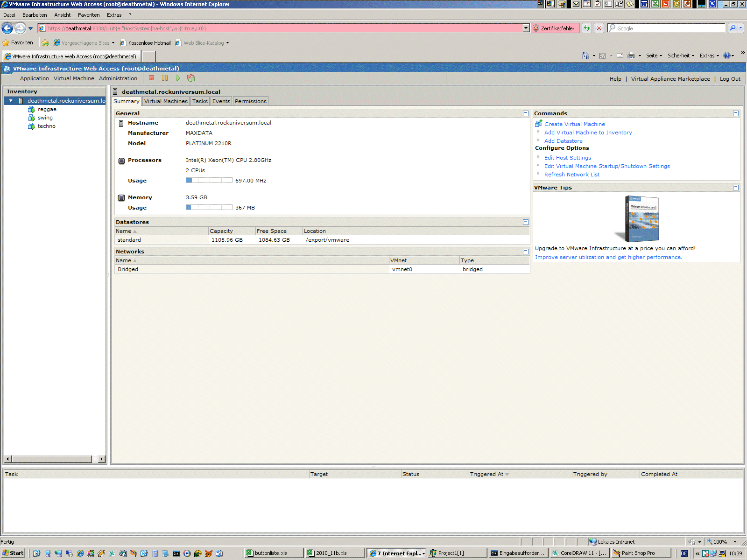This screenshot has width=747, height=560.
Task: Click the browser Print icon
Action: [x=631, y=56]
